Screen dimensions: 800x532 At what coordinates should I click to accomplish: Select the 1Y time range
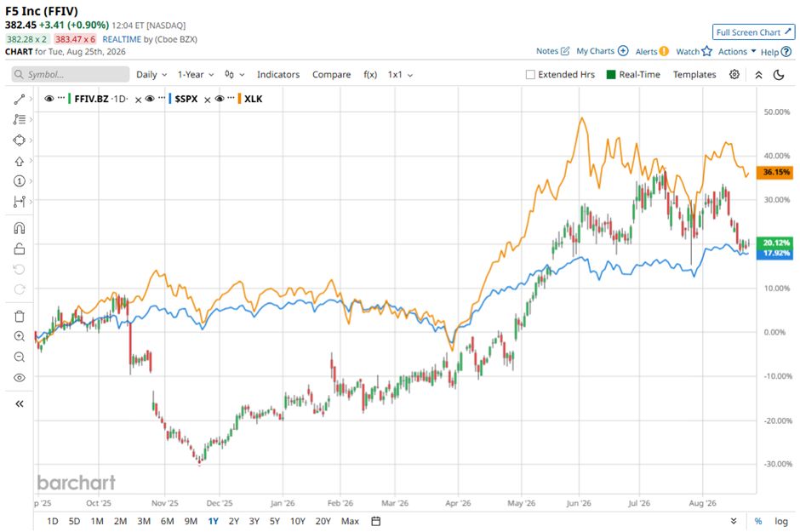tap(214, 521)
